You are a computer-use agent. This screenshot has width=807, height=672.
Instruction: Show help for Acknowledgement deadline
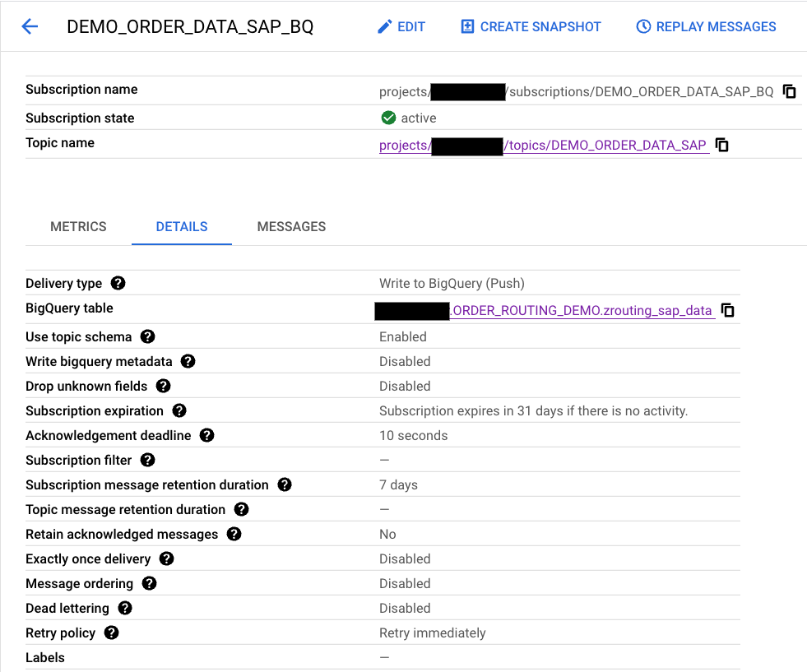point(207,435)
